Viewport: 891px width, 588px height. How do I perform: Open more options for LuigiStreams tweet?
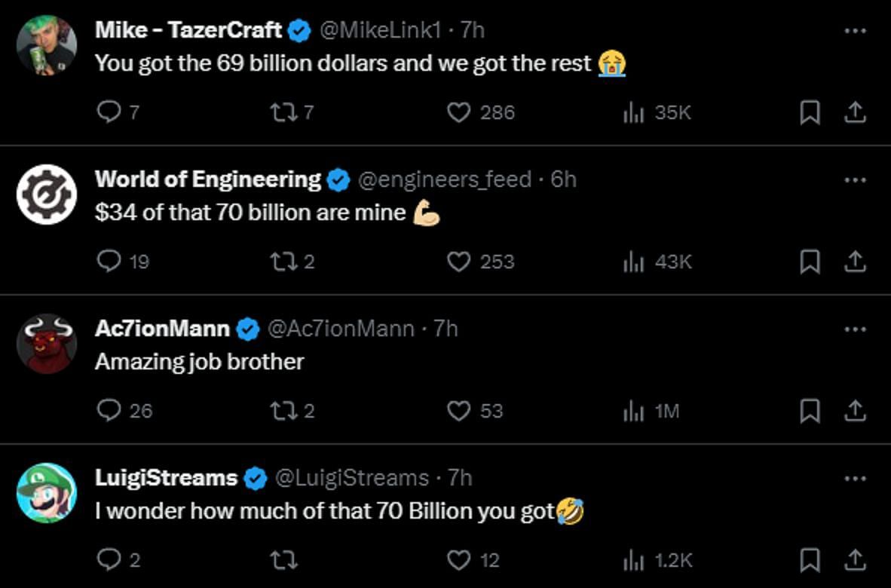[855, 479]
